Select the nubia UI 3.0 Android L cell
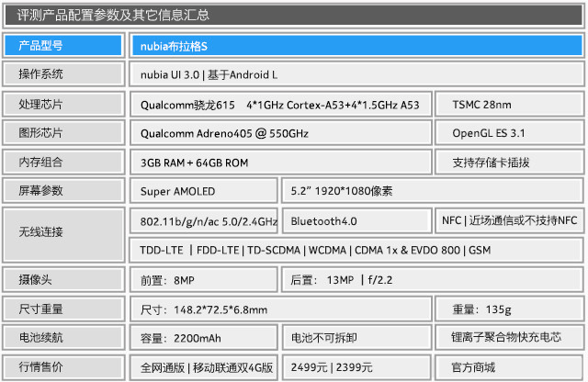Screen dimensions: 588x382 coord(356,74)
